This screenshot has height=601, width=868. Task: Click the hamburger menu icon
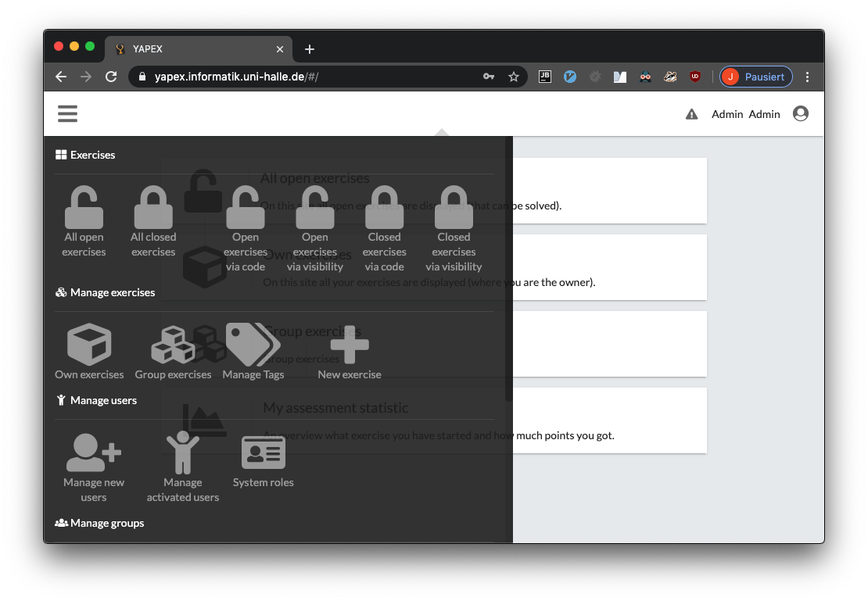pos(67,114)
